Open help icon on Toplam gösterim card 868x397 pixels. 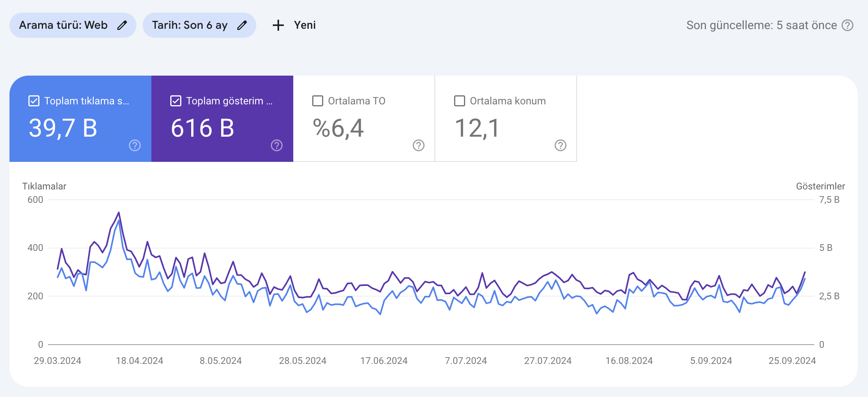pyautogui.click(x=277, y=145)
